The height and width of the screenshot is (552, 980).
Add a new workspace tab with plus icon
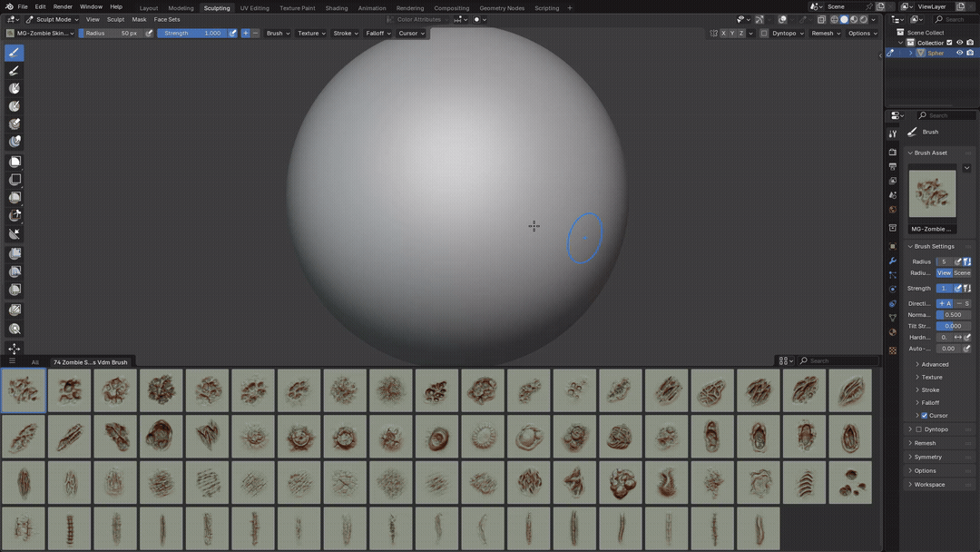click(x=569, y=8)
